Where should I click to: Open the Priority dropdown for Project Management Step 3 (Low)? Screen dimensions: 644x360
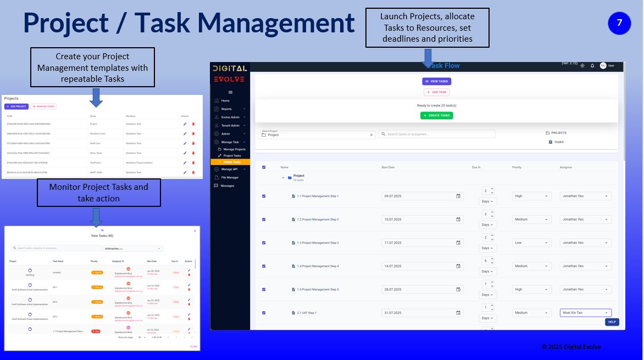[531, 243]
